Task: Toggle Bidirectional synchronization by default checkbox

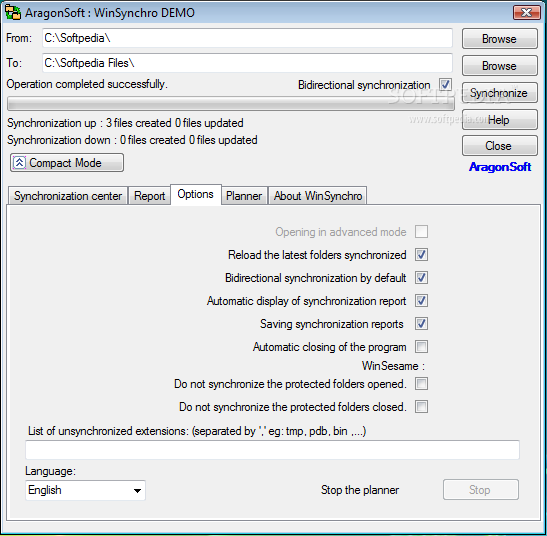Action: click(421, 278)
